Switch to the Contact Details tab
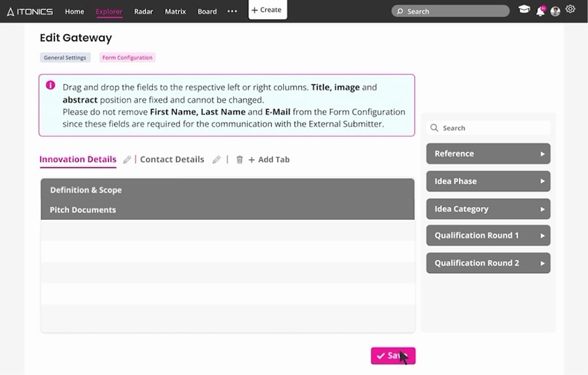 172,160
